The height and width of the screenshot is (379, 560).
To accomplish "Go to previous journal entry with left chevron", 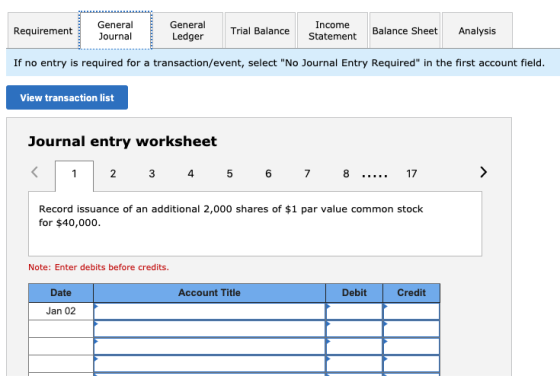I will click(35, 172).
